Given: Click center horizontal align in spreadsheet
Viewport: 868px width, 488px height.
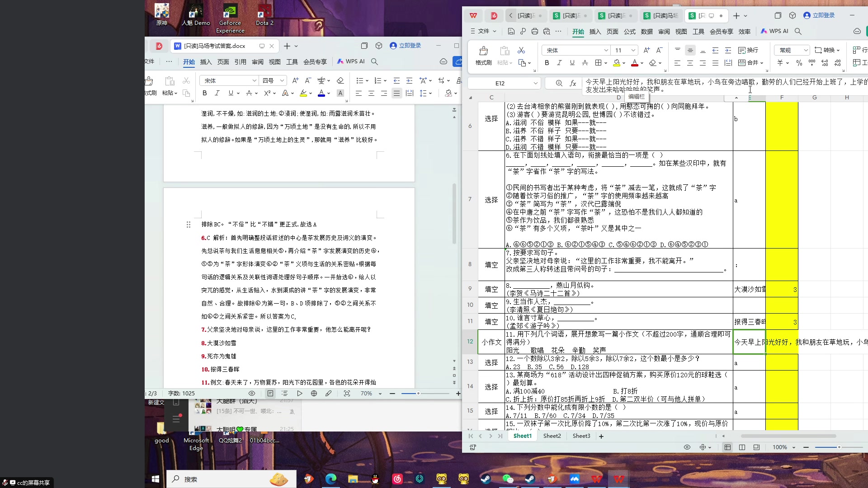Looking at the screenshot, I should pos(690,63).
